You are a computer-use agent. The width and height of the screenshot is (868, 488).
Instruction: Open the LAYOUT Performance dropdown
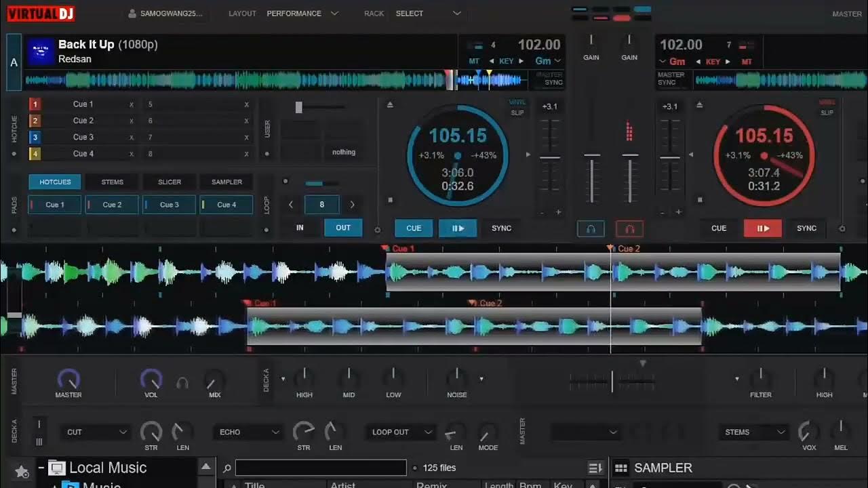pos(302,14)
